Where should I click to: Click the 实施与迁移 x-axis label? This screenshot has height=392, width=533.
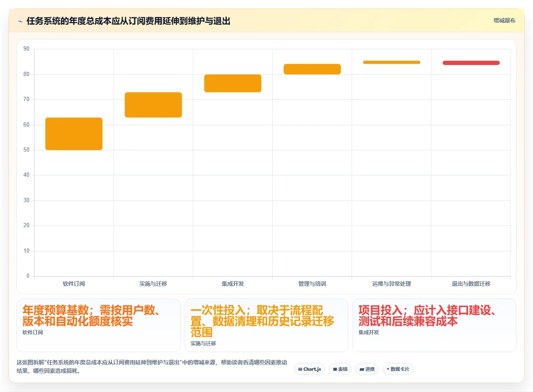(x=153, y=284)
